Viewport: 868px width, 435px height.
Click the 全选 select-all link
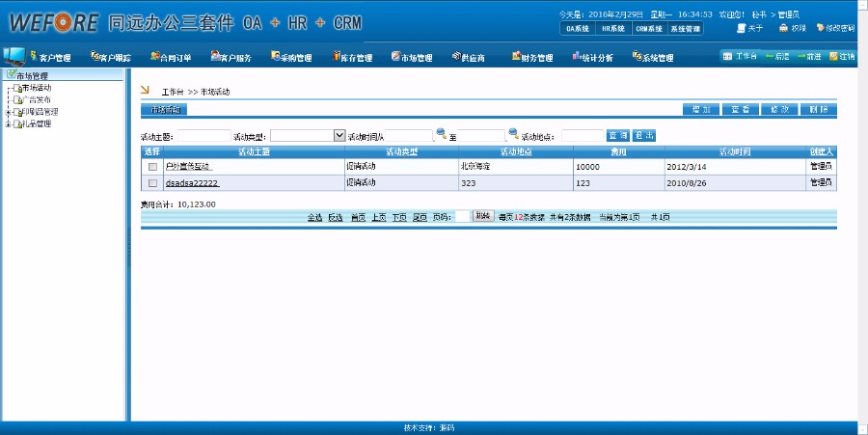315,218
